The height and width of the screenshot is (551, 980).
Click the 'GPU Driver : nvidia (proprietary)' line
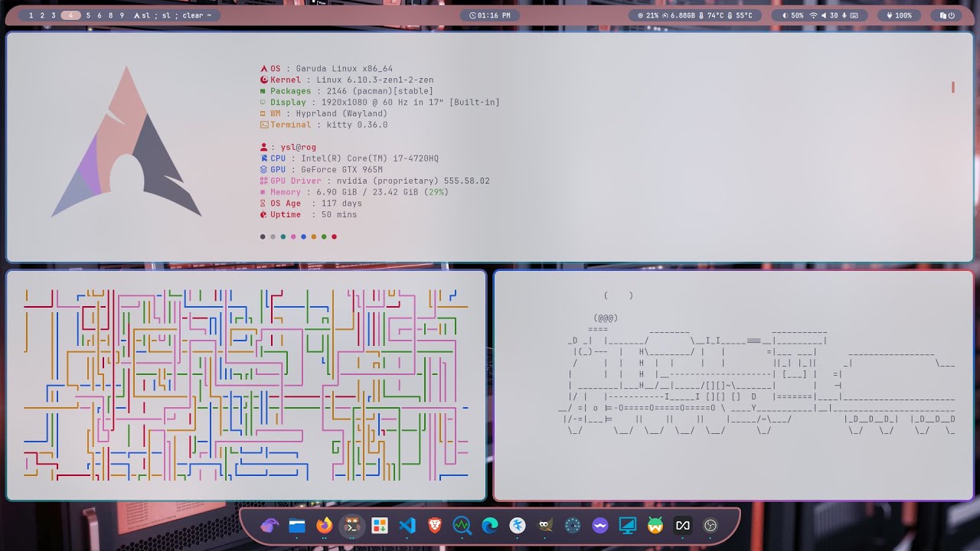(x=375, y=181)
